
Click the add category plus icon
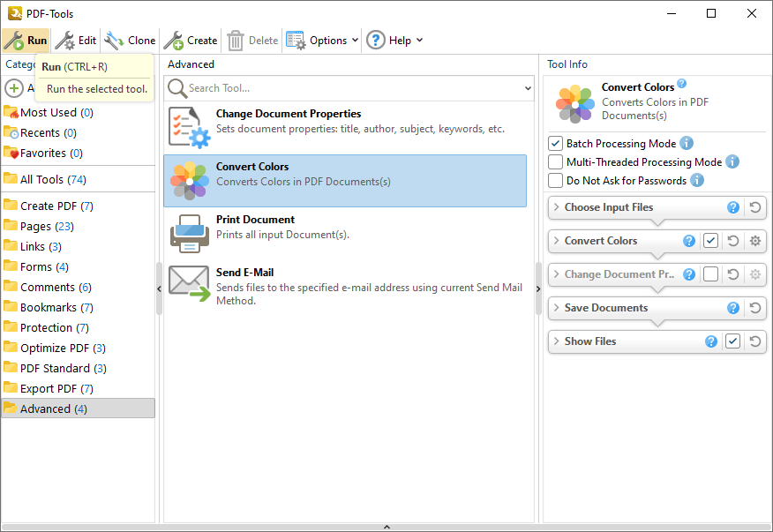14,88
